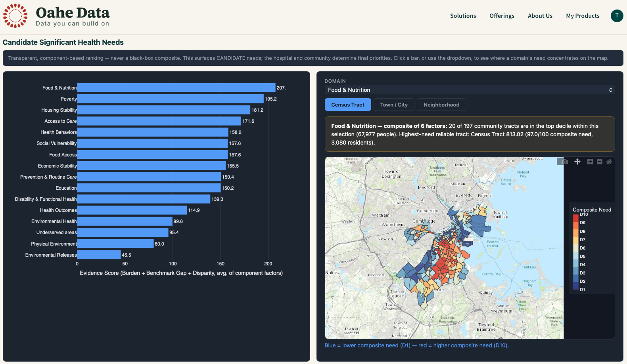
Task: Go to My Products
Action: tap(583, 16)
